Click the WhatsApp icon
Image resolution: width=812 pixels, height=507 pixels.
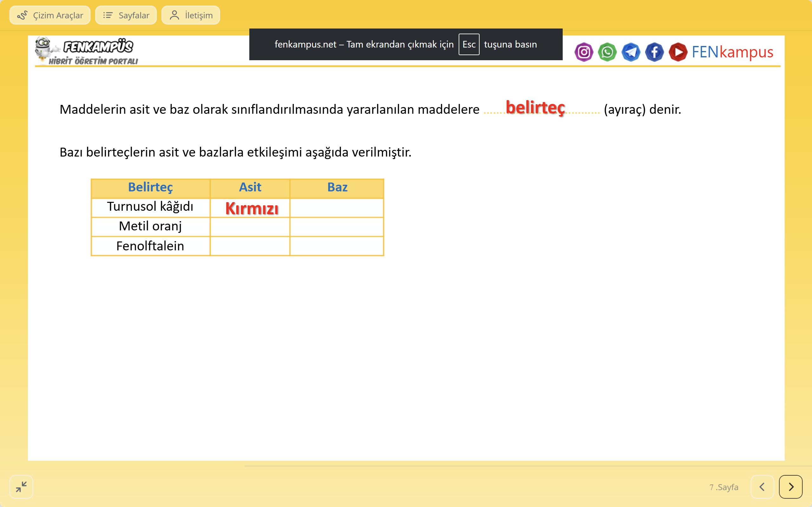click(607, 52)
